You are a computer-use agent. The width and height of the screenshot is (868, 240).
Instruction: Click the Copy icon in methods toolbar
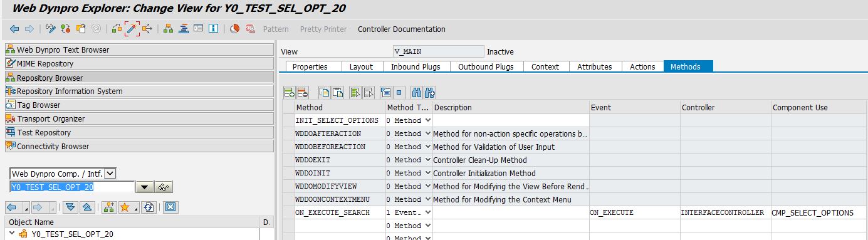[x=325, y=93]
